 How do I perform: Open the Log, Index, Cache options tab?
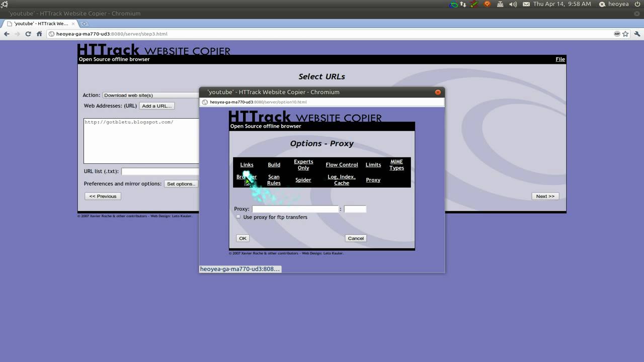(x=342, y=180)
